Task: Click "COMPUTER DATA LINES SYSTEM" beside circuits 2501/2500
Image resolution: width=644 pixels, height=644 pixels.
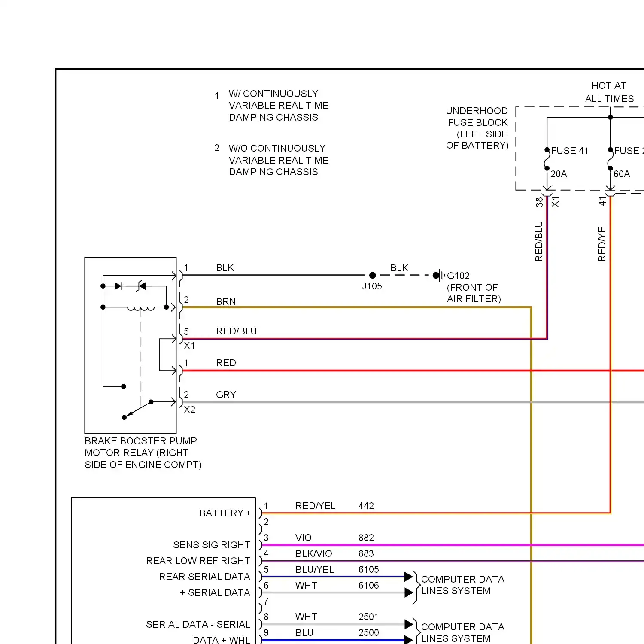Action: point(462,632)
